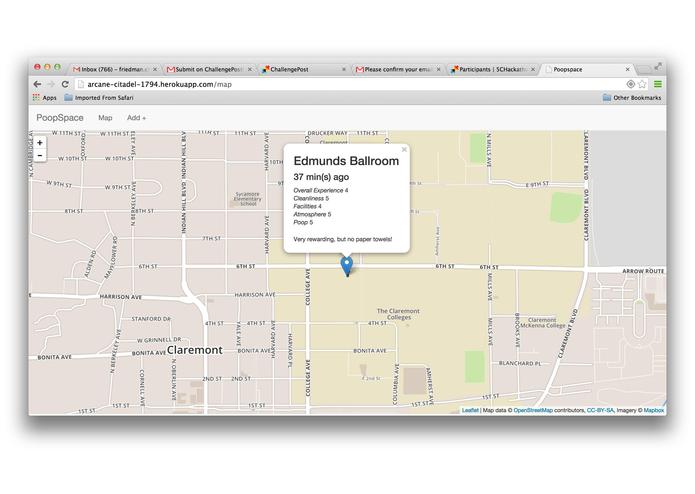Click Claremont McKenna College map label
Image resolution: width=695 pixels, height=494 pixels.
click(x=542, y=323)
